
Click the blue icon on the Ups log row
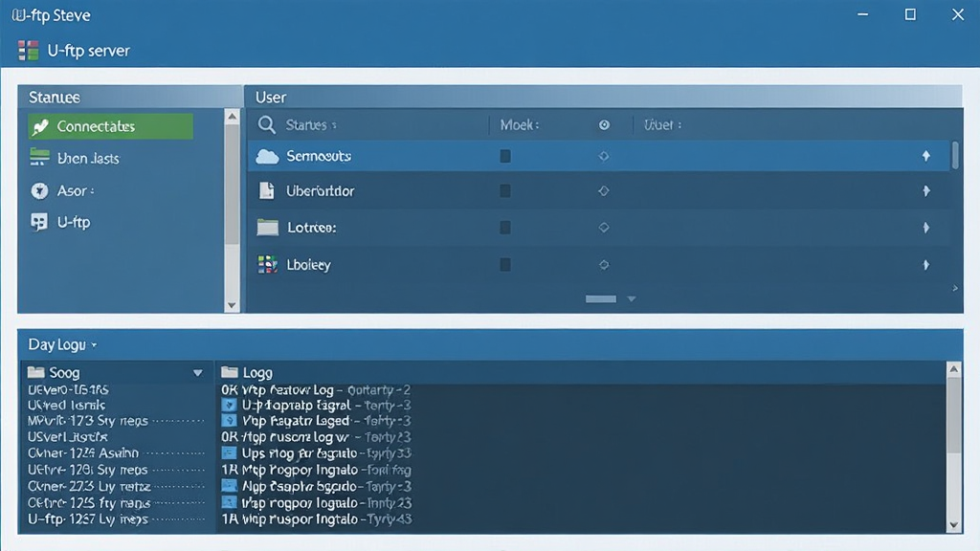click(230, 452)
